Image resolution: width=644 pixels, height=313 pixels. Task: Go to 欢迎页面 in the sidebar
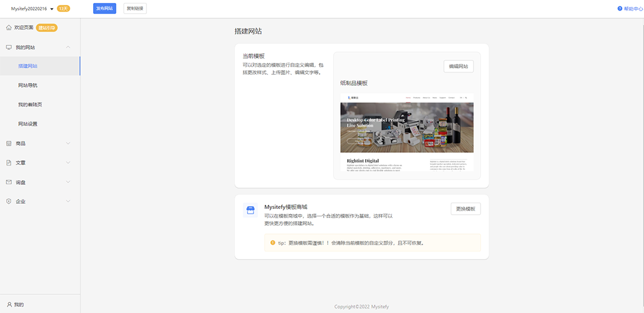click(24, 27)
